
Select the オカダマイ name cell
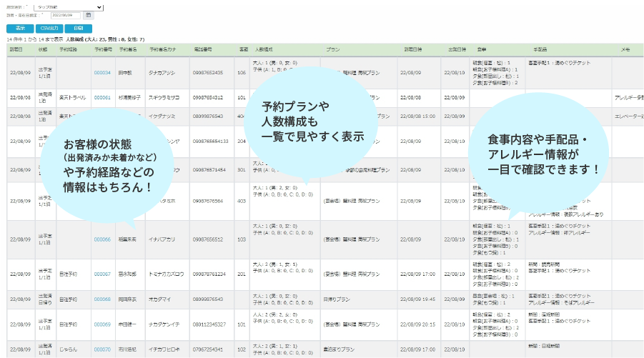(159, 299)
